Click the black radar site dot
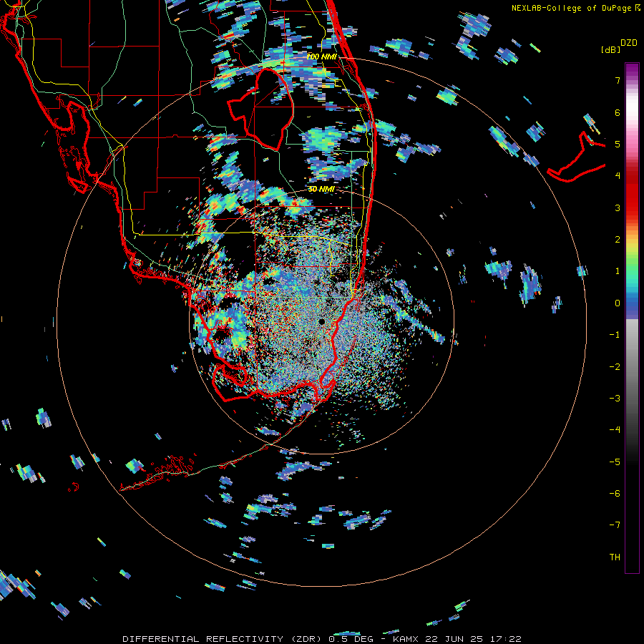644x644 pixels. pyautogui.click(x=321, y=321)
